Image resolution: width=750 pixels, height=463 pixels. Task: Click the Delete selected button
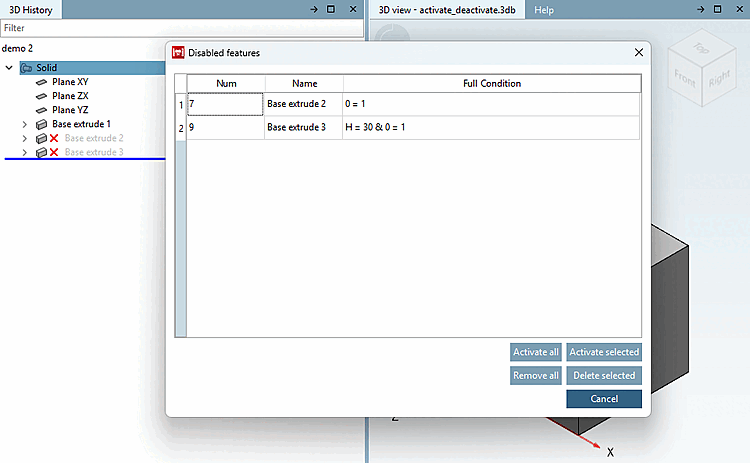(x=604, y=375)
